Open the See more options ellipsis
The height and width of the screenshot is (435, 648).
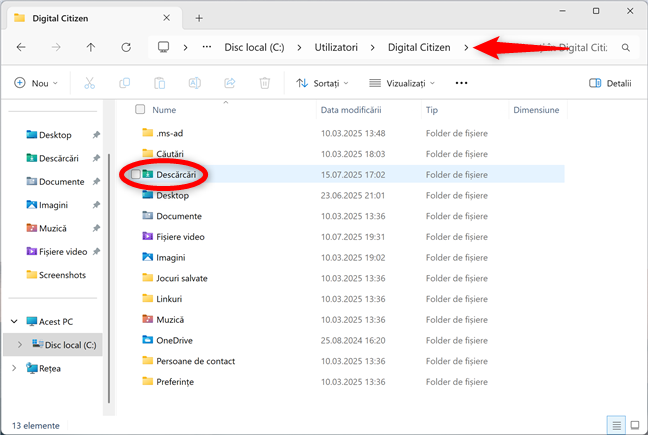pos(461,84)
